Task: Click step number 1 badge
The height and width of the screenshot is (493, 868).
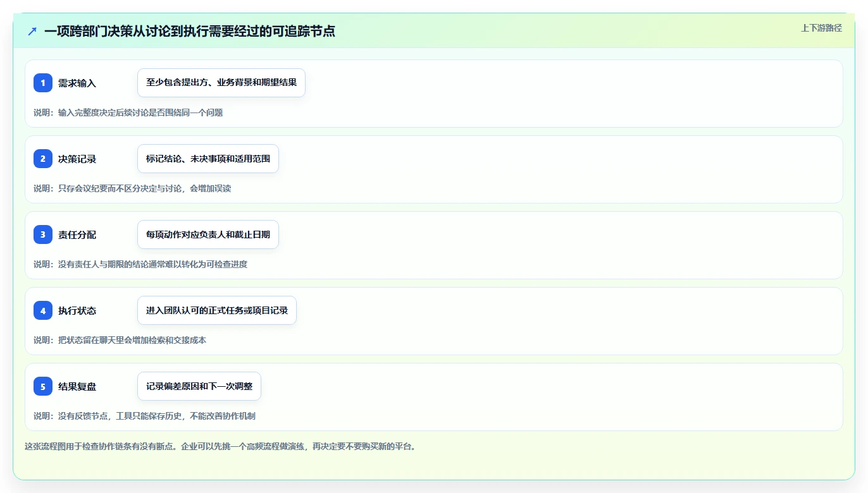Action: (43, 83)
